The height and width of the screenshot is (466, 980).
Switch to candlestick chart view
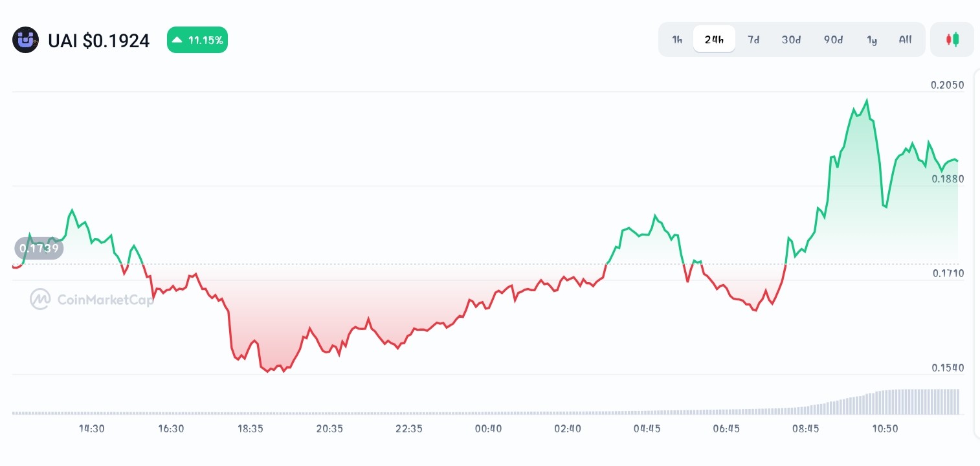click(x=952, y=39)
